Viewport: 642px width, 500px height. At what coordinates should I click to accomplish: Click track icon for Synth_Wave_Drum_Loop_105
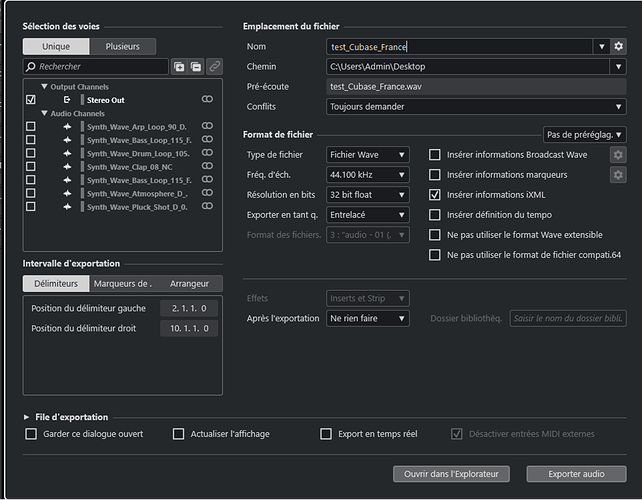[x=67, y=153]
